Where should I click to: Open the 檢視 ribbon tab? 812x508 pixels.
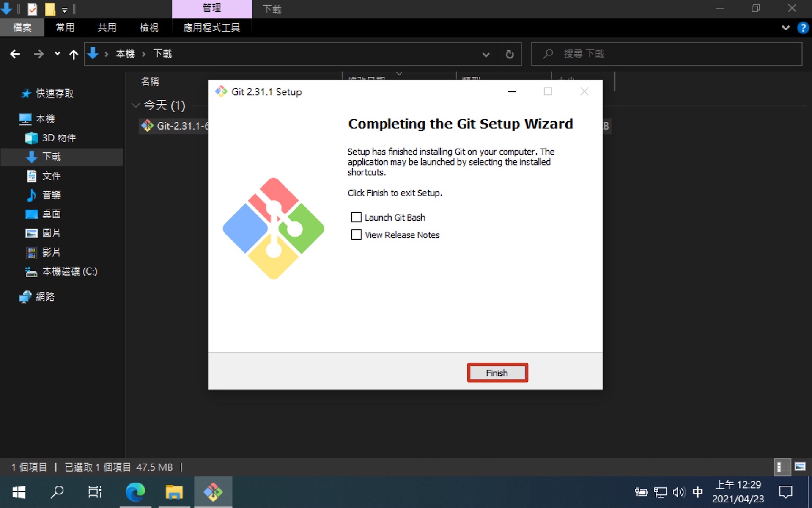click(x=149, y=28)
